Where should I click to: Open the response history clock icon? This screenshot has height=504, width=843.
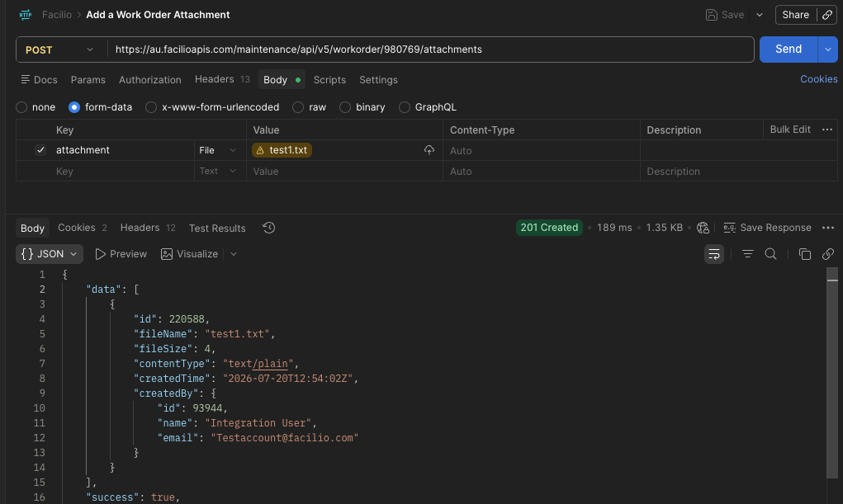point(269,228)
